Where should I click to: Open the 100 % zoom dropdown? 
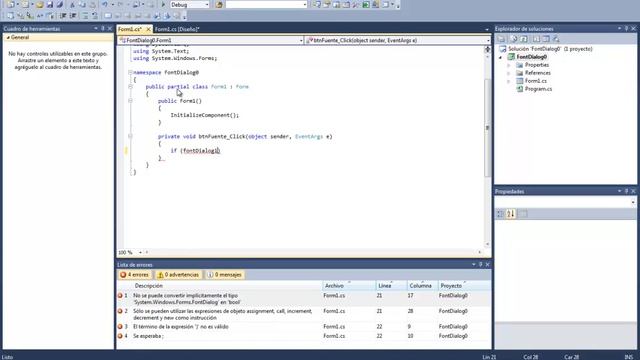140,252
